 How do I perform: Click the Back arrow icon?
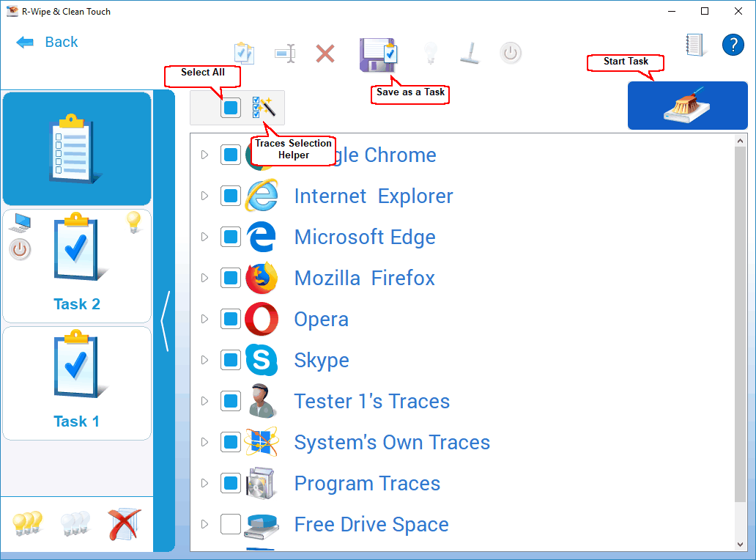tap(25, 43)
